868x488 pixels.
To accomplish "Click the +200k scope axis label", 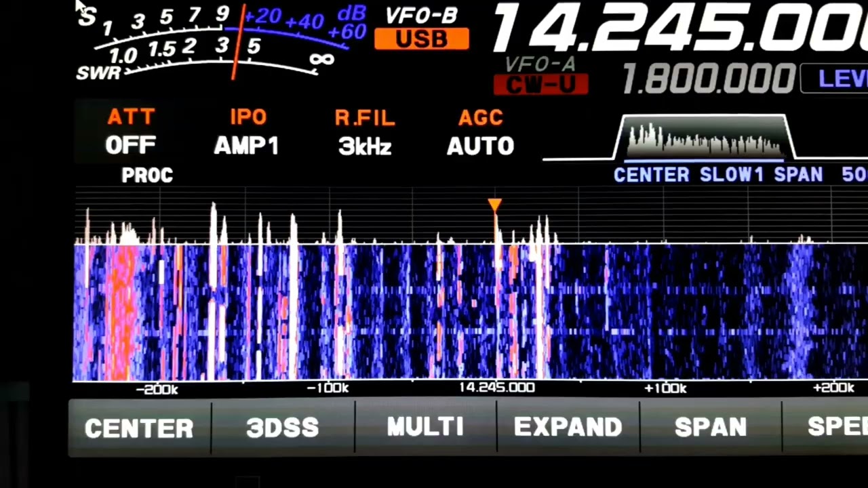I will pyautogui.click(x=833, y=388).
